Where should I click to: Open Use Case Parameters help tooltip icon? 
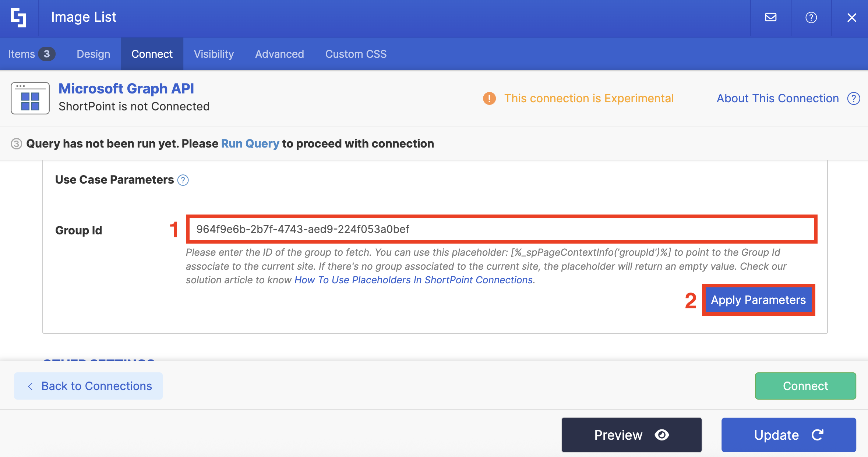[x=183, y=180]
